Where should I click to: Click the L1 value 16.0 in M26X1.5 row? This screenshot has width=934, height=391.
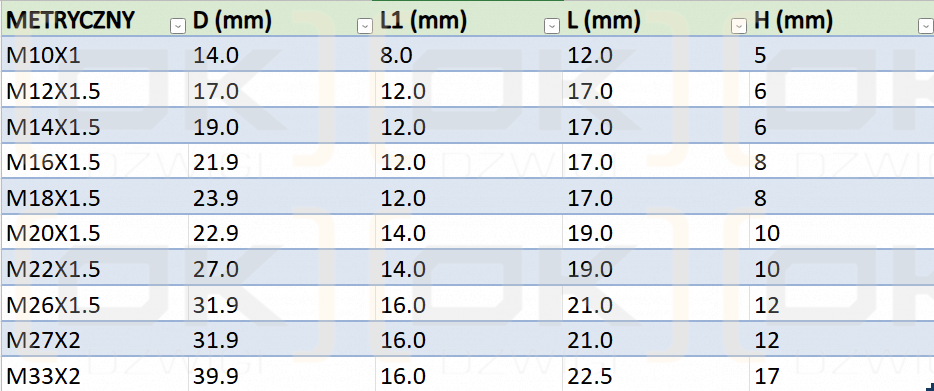click(403, 305)
